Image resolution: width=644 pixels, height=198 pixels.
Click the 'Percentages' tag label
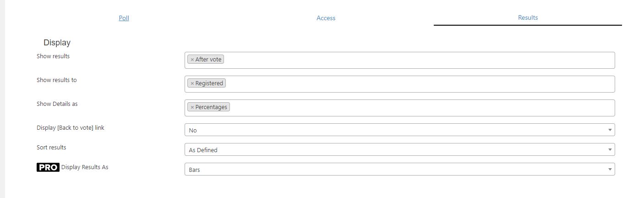[211, 107]
